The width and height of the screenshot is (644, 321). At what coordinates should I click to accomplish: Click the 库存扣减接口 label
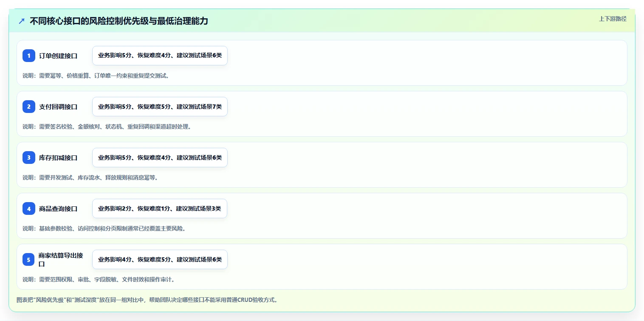coord(58,158)
